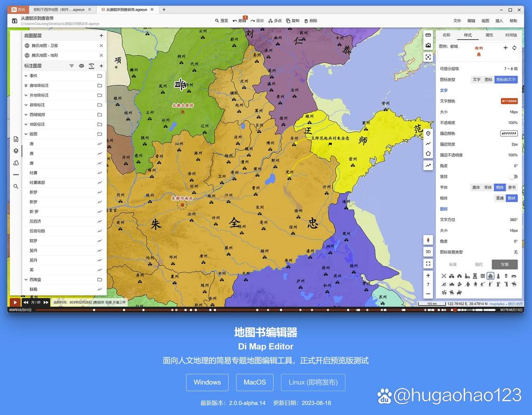
Task: Reset map north with compass button
Action: click(428, 240)
